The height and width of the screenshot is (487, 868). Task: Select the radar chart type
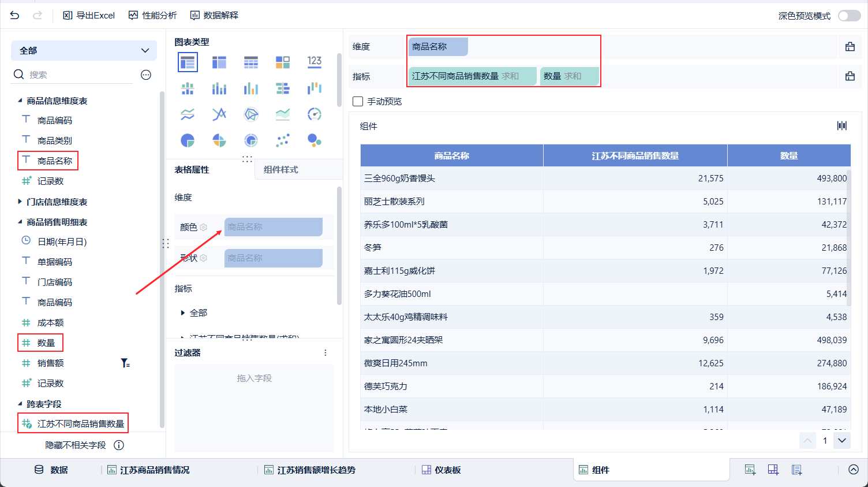tap(251, 114)
